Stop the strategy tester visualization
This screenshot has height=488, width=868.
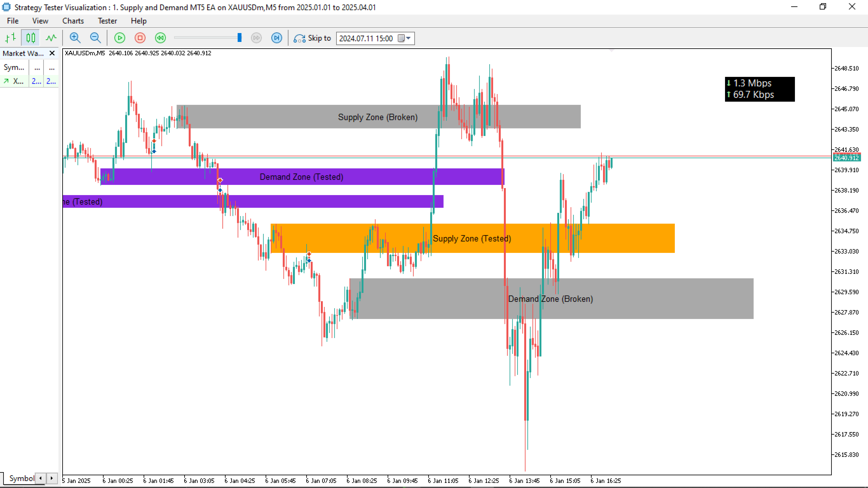coord(140,38)
